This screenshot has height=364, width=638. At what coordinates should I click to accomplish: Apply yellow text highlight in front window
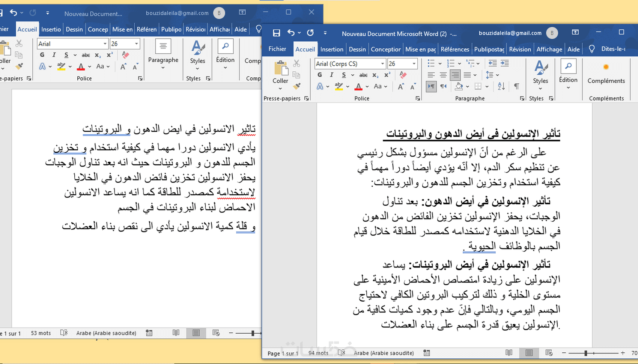(x=339, y=87)
